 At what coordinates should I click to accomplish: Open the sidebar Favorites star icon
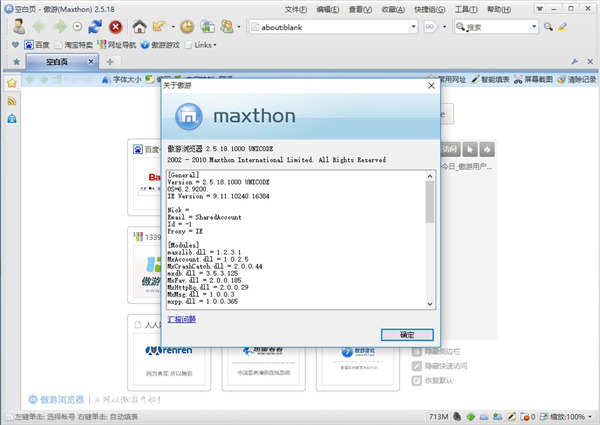[x=12, y=83]
